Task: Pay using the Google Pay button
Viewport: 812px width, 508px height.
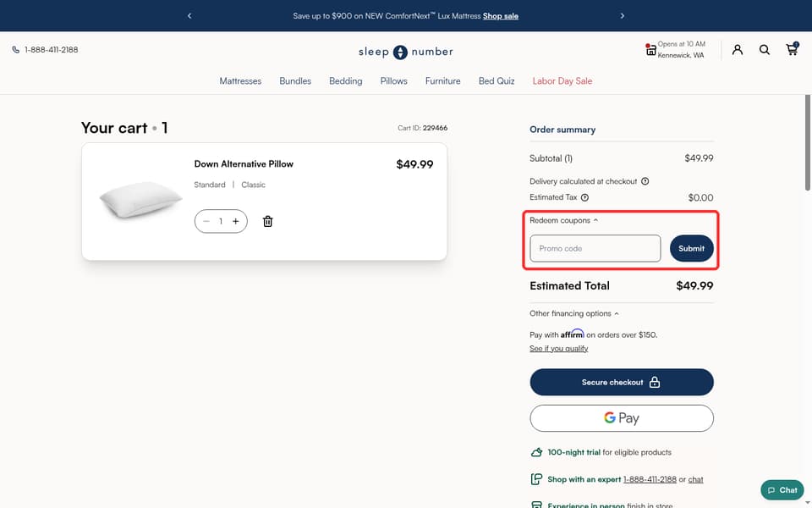Action: (622, 418)
